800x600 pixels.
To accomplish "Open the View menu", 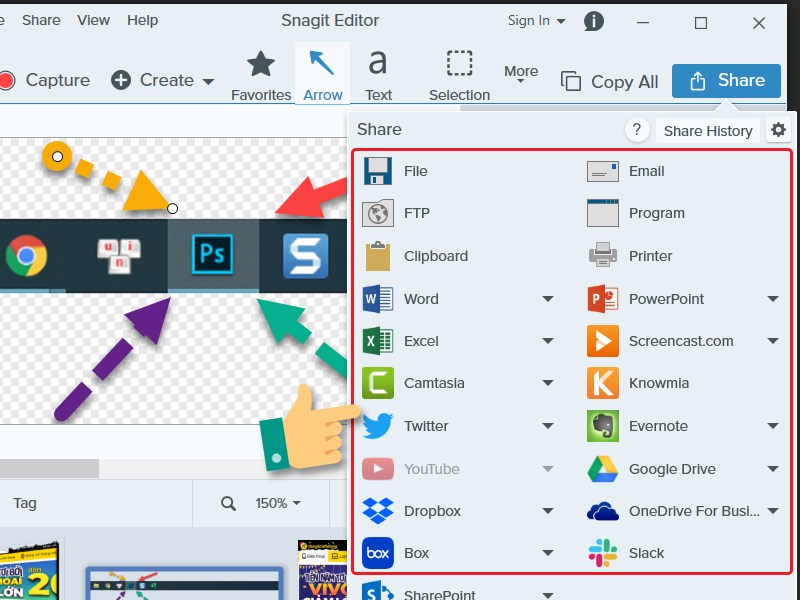I will (93, 20).
